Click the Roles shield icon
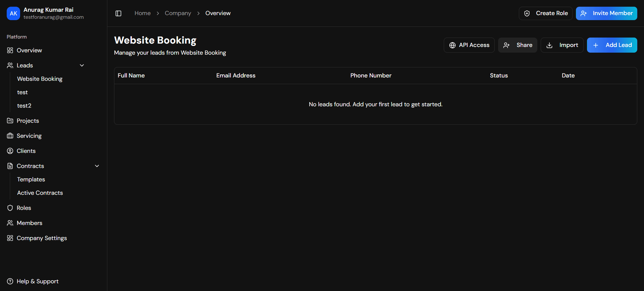The width and height of the screenshot is (644, 291). tap(10, 208)
